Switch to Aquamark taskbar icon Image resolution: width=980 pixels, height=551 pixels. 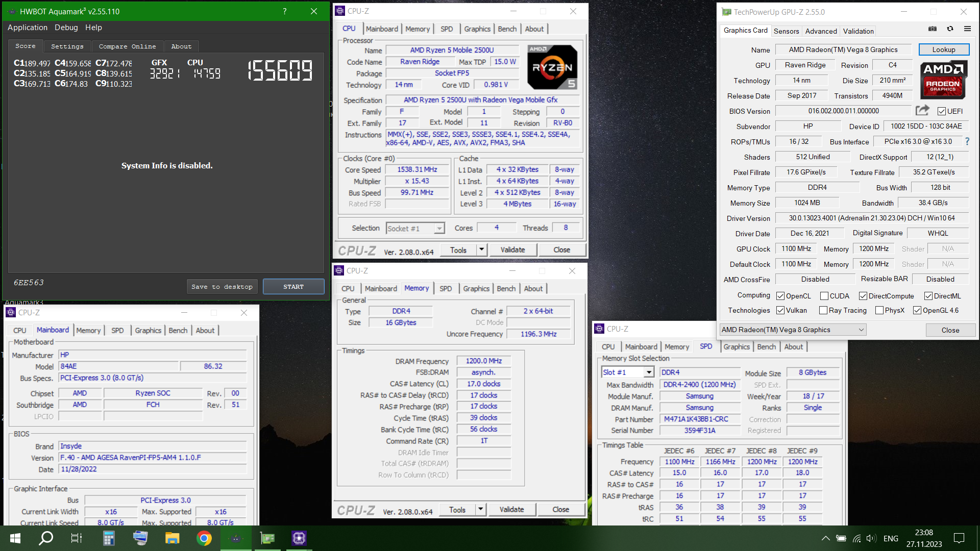click(236, 538)
